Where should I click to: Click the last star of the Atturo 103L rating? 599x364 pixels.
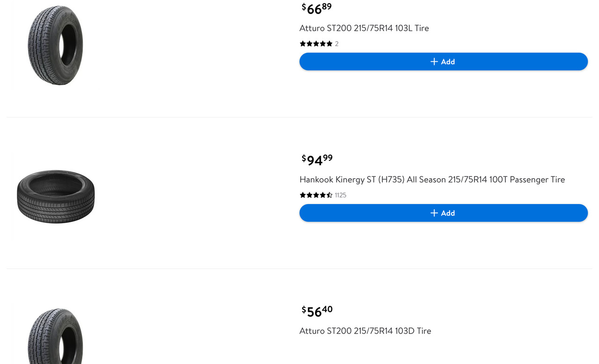[329, 44]
